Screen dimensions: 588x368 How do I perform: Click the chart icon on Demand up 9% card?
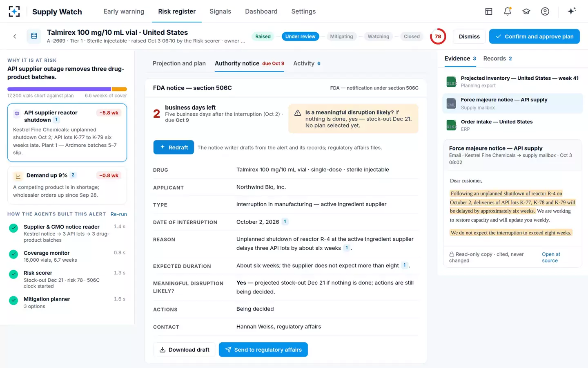(x=18, y=176)
